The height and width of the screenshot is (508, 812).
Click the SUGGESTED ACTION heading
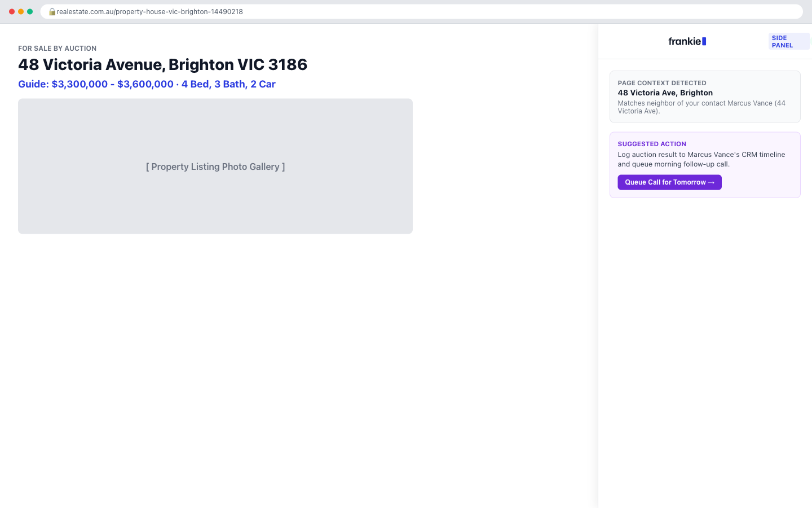click(x=651, y=144)
